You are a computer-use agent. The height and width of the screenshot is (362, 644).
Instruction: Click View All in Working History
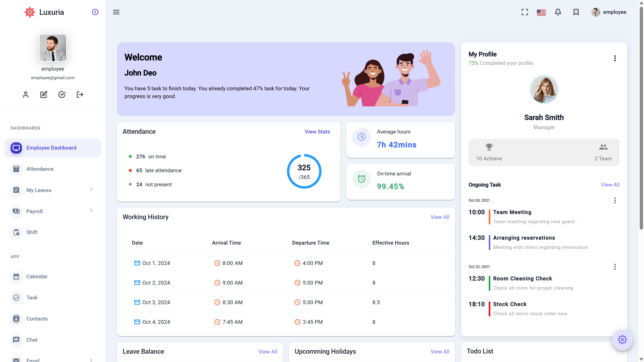coord(440,217)
